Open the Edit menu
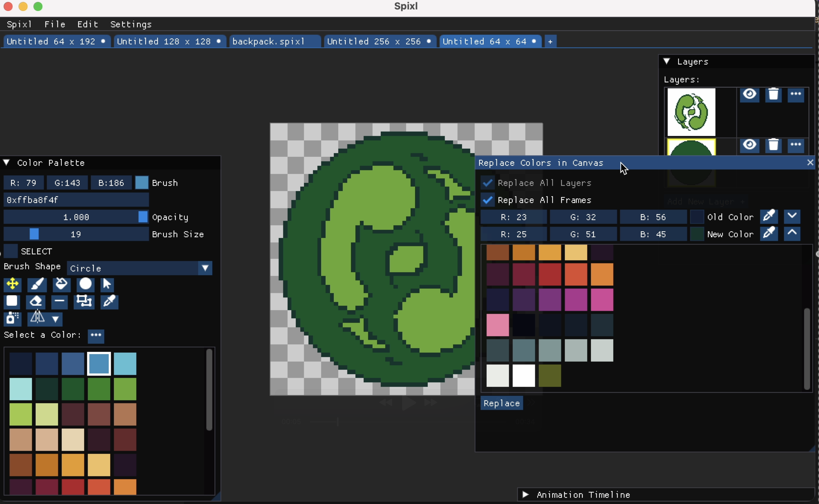 (88, 24)
